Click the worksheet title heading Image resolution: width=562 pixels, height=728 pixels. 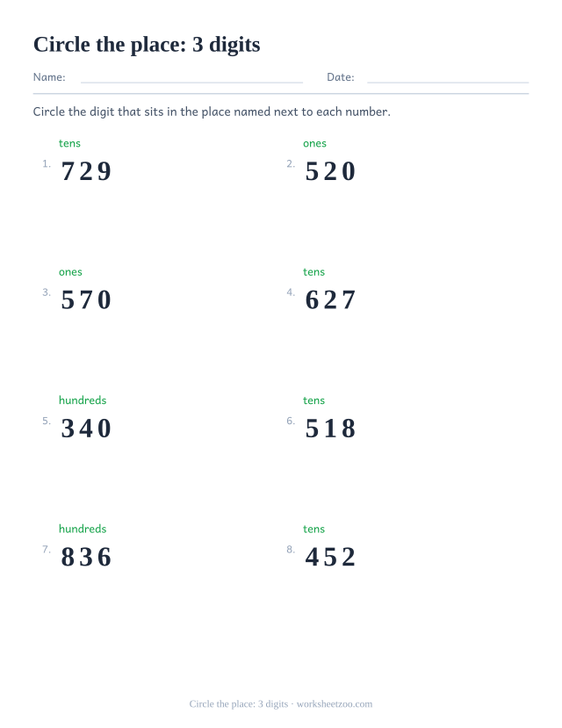[147, 45]
